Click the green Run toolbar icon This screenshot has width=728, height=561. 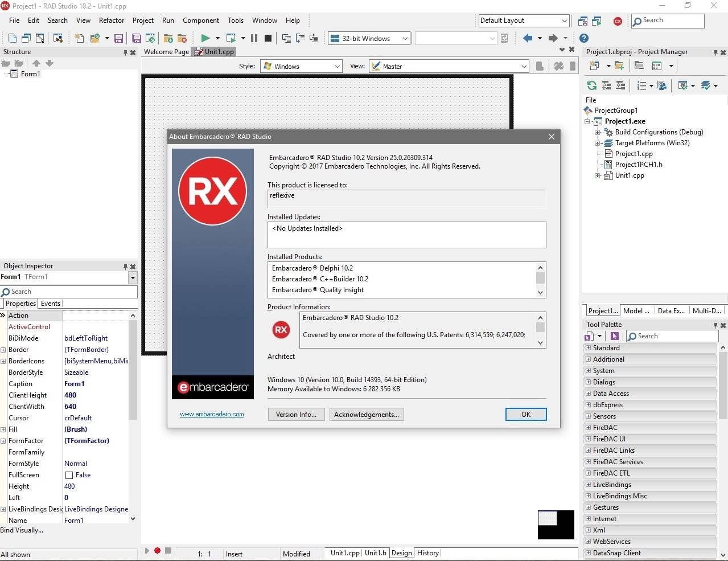[205, 38]
